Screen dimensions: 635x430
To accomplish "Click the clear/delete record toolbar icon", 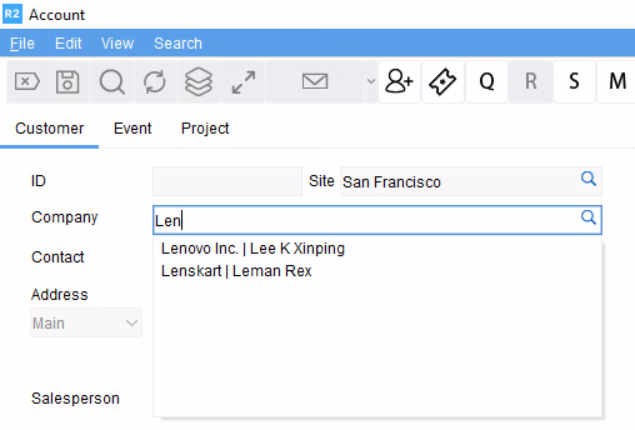I will [x=27, y=82].
